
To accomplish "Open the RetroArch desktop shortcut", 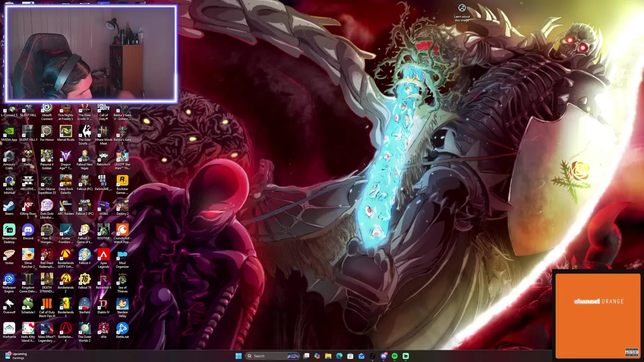I will [x=103, y=158].
